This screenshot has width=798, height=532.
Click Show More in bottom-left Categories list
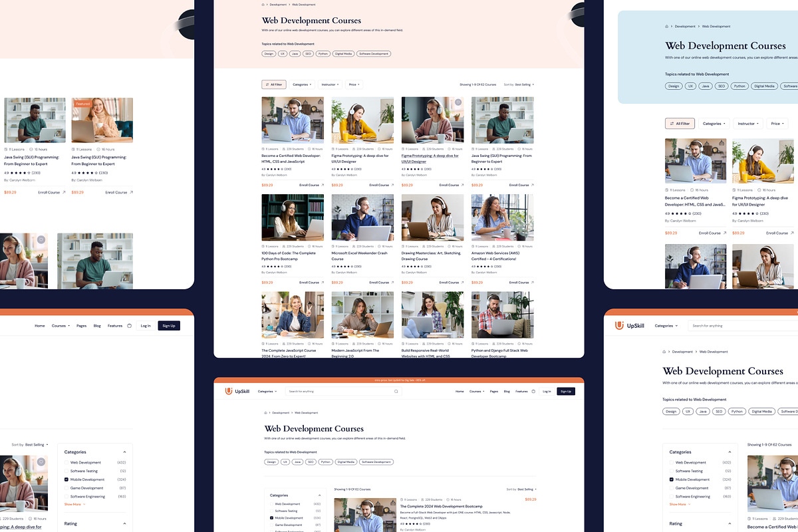(74, 505)
